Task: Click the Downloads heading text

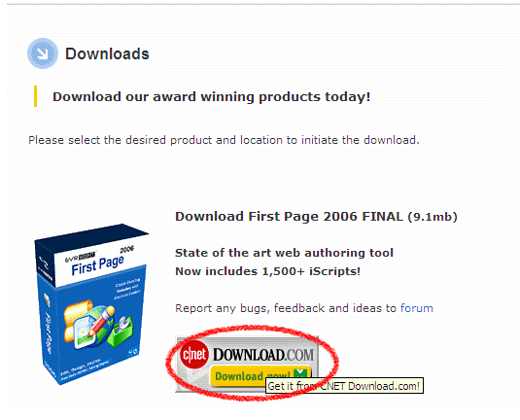Action: (107, 53)
